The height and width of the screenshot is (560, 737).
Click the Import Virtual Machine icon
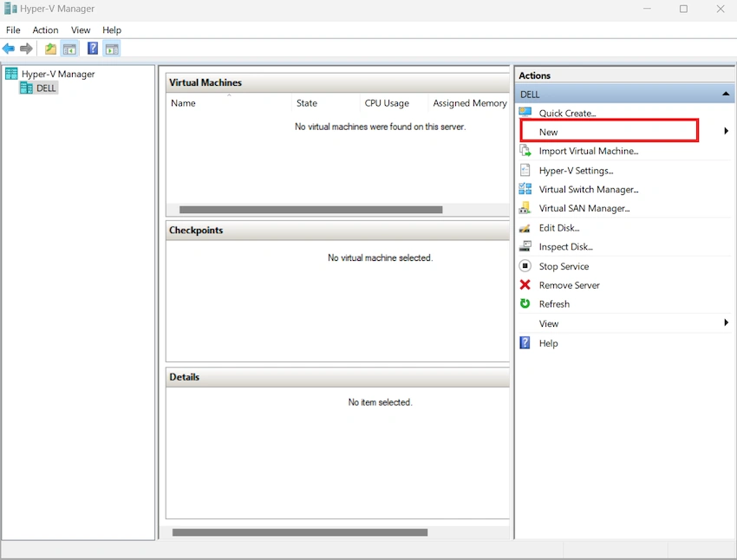(x=525, y=150)
